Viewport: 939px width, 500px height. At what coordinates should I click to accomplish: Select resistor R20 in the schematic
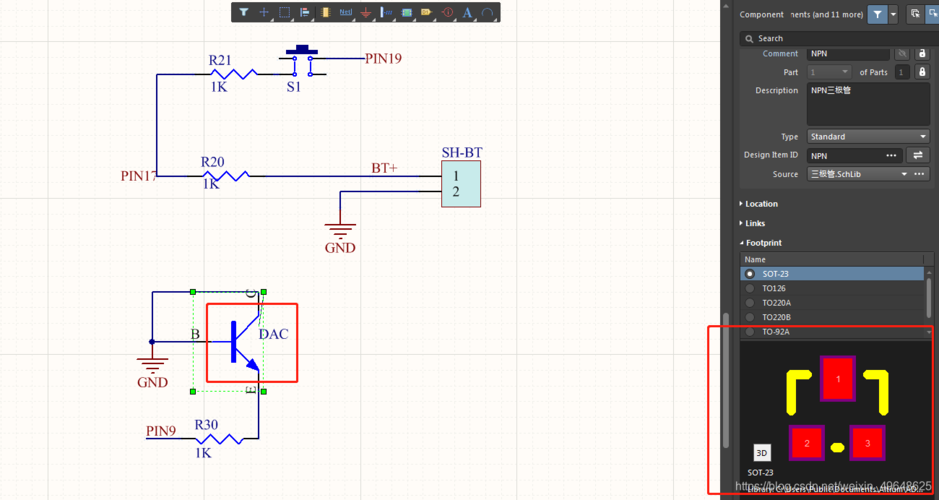pos(226,175)
